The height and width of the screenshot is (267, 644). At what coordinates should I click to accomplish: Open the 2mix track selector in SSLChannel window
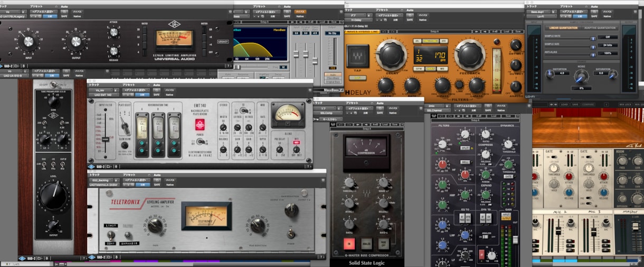pyautogui.click(x=437, y=106)
